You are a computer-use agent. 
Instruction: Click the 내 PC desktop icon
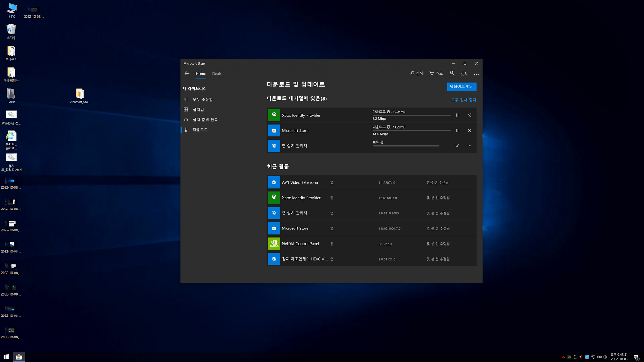(x=11, y=10)
